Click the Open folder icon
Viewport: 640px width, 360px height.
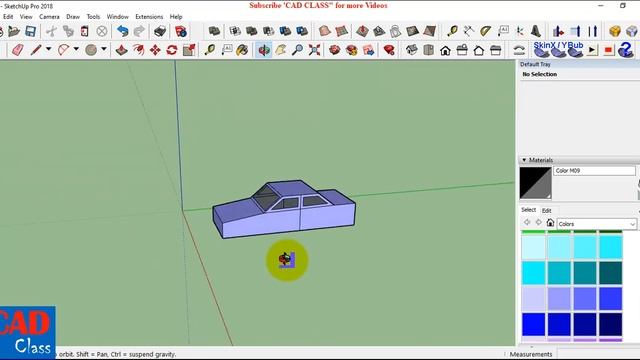tap(14, 31)
